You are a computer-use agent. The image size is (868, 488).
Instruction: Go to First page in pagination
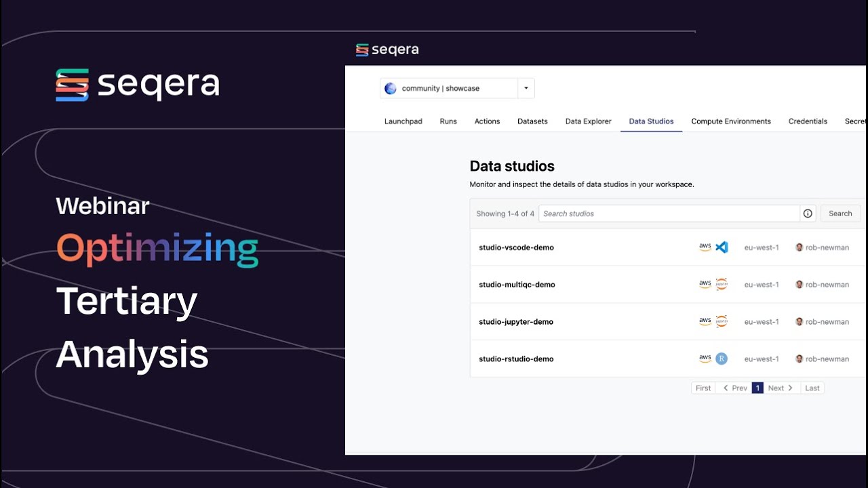click(703, 388)
